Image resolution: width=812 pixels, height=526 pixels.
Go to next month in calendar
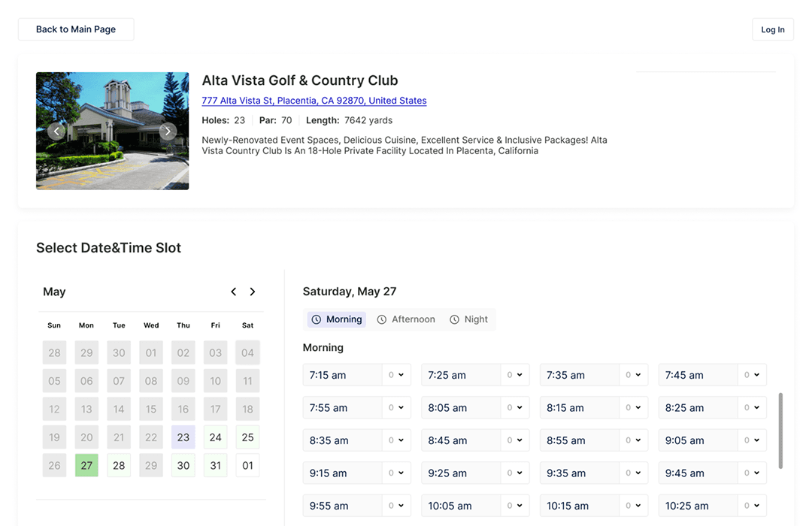pyautogui.click(x=253, y=292)
